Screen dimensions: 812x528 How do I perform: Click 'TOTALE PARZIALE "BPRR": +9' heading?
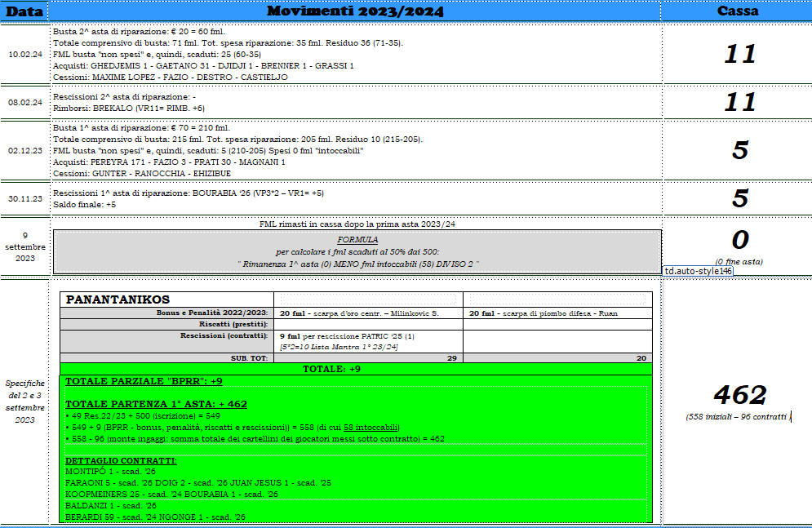(x=144, y=381)
